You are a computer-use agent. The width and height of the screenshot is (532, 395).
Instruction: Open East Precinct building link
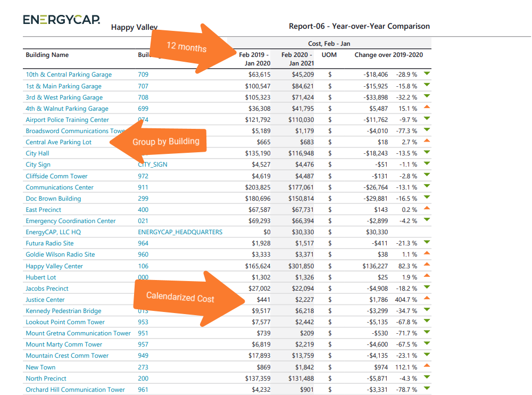[44, 210]
